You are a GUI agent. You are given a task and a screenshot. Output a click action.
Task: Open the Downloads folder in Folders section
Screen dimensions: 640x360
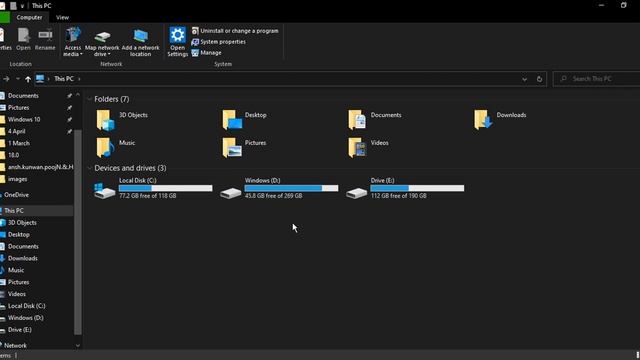coord(483,120)
